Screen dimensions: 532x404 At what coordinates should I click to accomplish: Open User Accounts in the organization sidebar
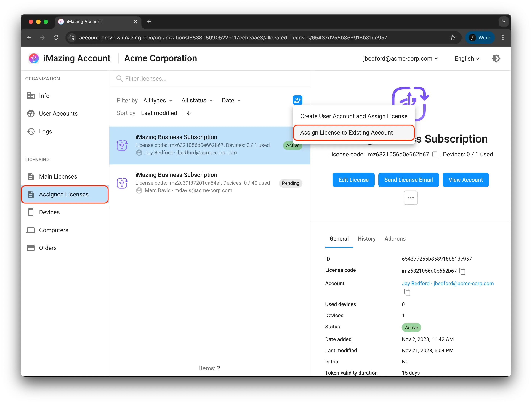coord(58,113)
